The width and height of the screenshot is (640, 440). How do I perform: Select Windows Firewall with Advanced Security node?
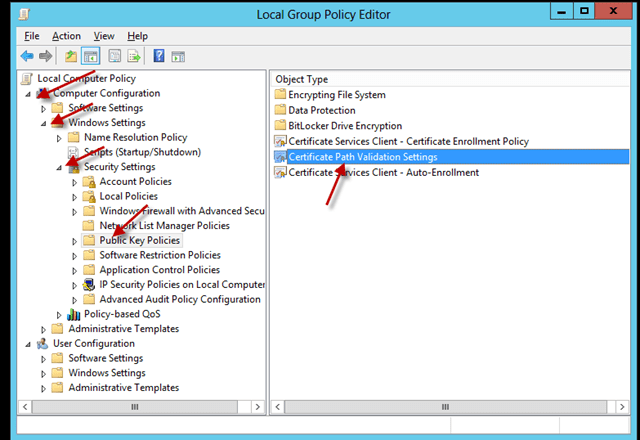click(x=182, y=211)
